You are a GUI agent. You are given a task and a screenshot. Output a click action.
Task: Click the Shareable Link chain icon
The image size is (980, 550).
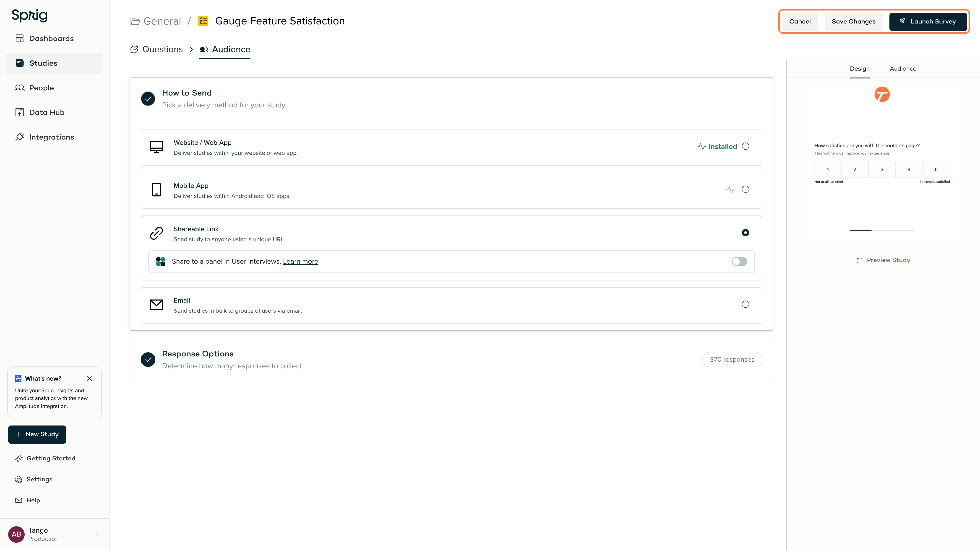click(x=156, y=233)
